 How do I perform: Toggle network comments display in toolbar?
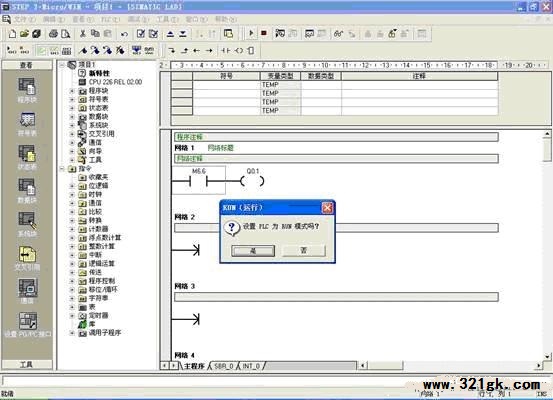pyautogui.click(x=54, y=51)
